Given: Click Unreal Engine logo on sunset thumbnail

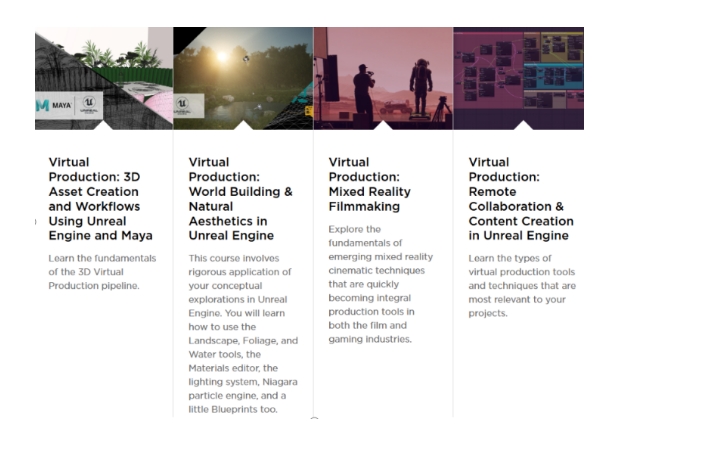Looking at the screenshot, I should coord(182,106).
